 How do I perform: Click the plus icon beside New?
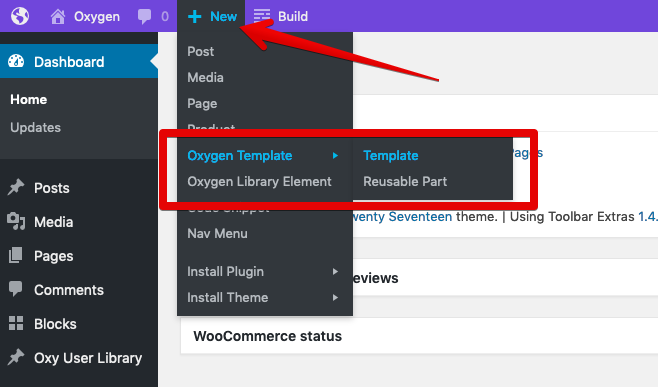point(194,17)
